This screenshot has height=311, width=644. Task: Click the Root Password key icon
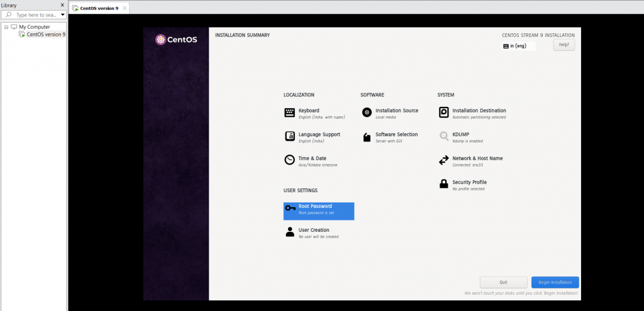point(291,209)
